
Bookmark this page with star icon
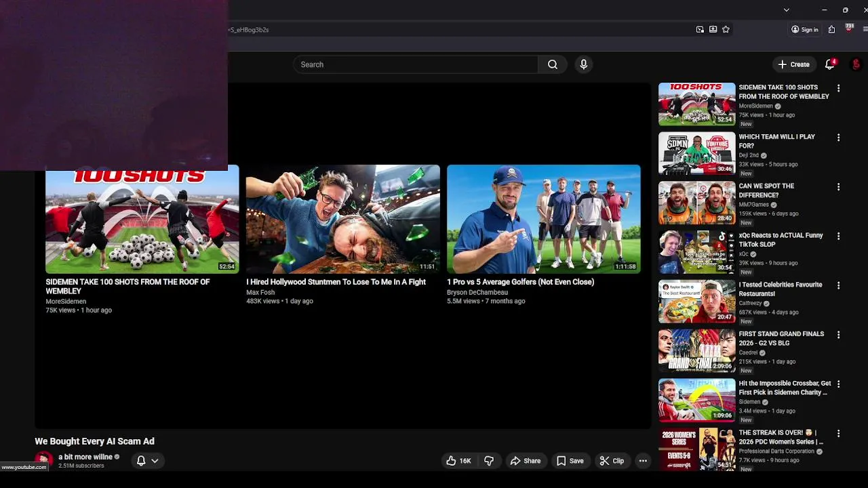point(726,30)
